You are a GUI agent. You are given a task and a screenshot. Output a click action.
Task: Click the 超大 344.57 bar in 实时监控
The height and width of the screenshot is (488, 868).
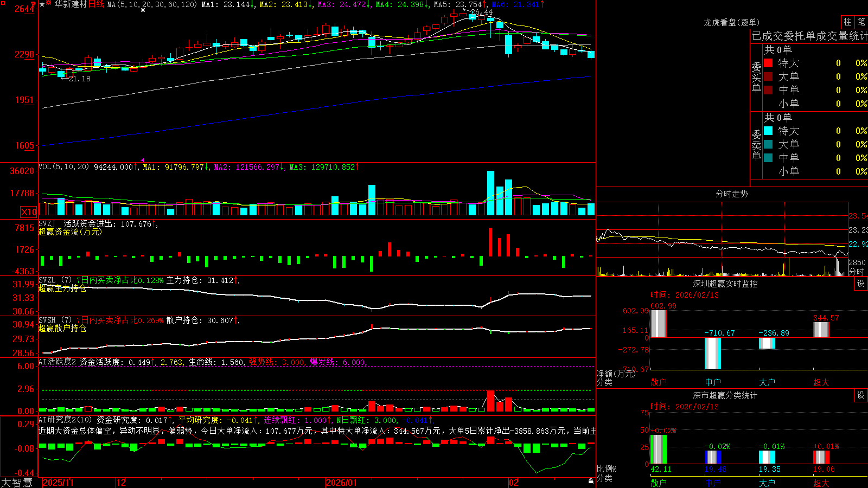click(821, 330)
